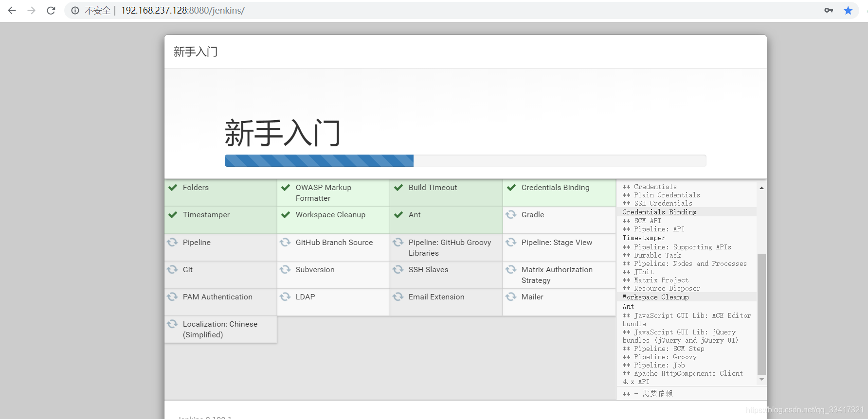868x419 pixels.
Task: Click the sync icon for GitHub Branch Source
Action: (285, 242)
